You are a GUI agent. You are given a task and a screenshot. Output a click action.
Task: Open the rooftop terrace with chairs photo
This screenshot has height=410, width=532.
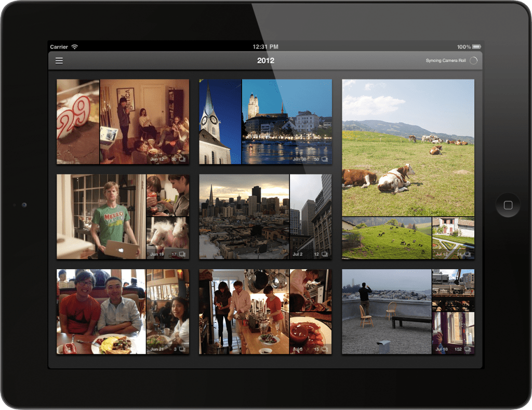point(386,311)
